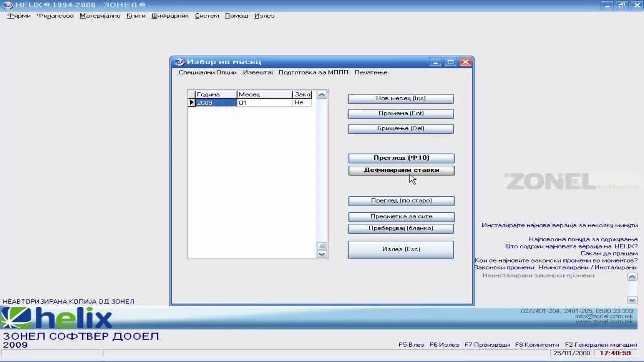The width and height of the screenshot is (644, 362).
Task: Open the Материјално menu
Action: tap(100, 16)
